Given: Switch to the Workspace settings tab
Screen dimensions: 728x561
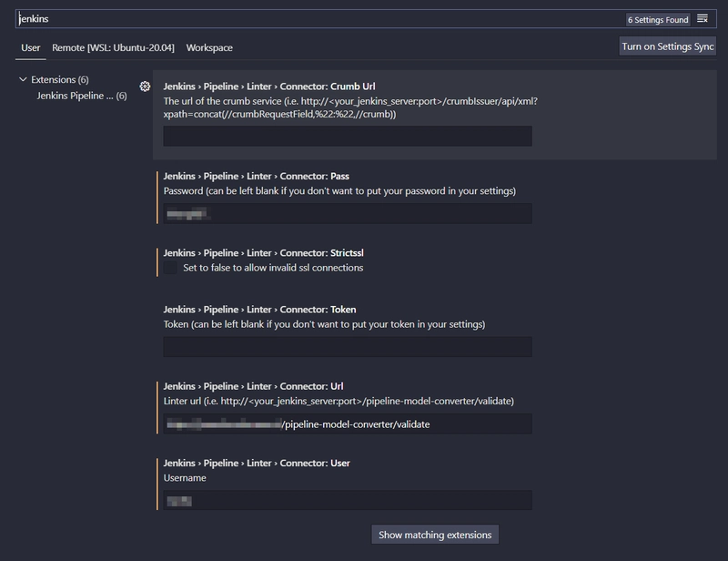Looking at the screenshot, I should click(209, 47).
